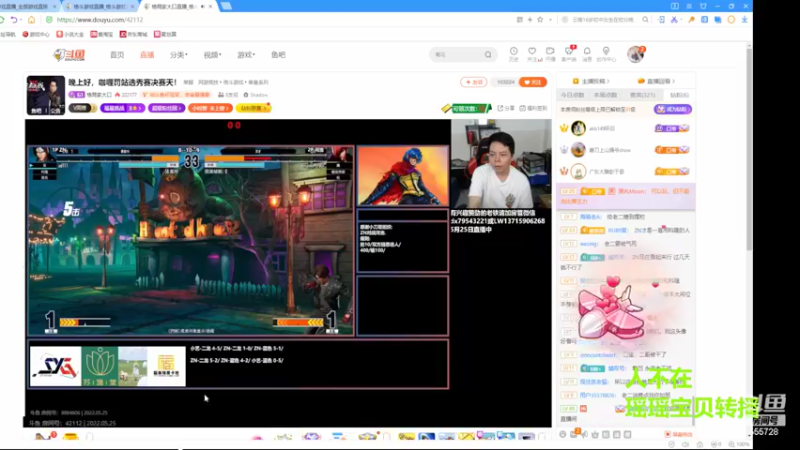Screen dimensions: 800x450
Task: Open the 游戏中心 bookmark
Action: pos(36,34)
